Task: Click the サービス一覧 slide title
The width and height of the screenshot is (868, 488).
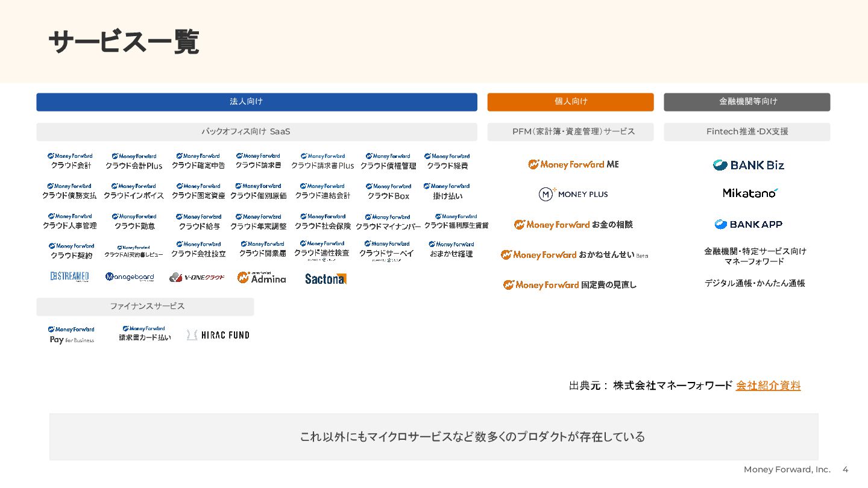Action: 124,42
